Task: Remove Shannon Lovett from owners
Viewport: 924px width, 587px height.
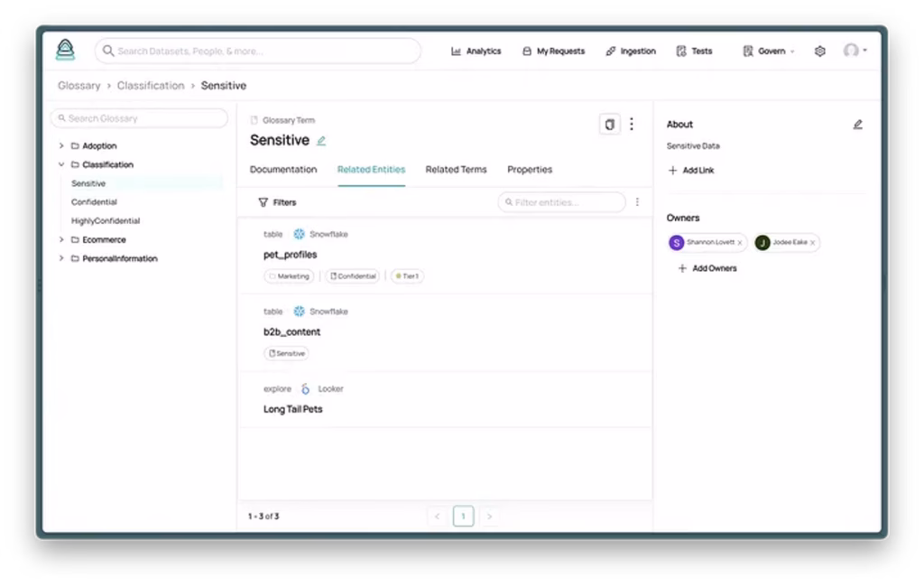Action: (x=740, y=243)
